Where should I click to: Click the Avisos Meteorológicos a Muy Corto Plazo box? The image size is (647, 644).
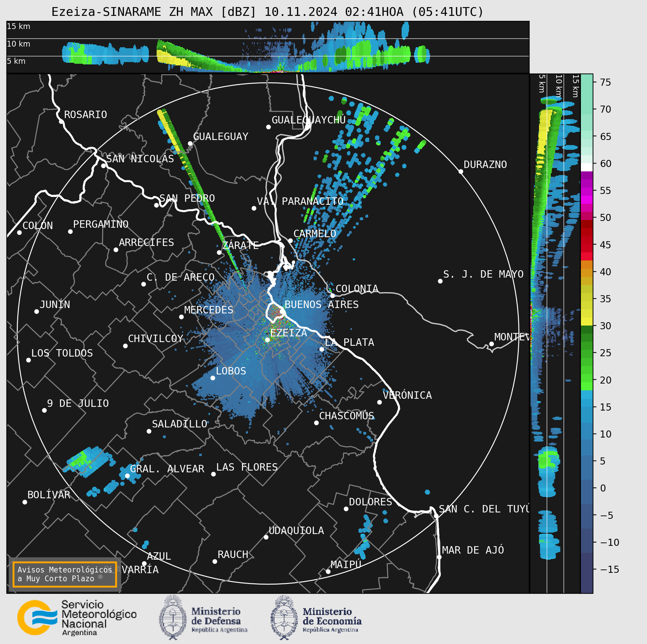pyautogui.click(x=64, y=574)
